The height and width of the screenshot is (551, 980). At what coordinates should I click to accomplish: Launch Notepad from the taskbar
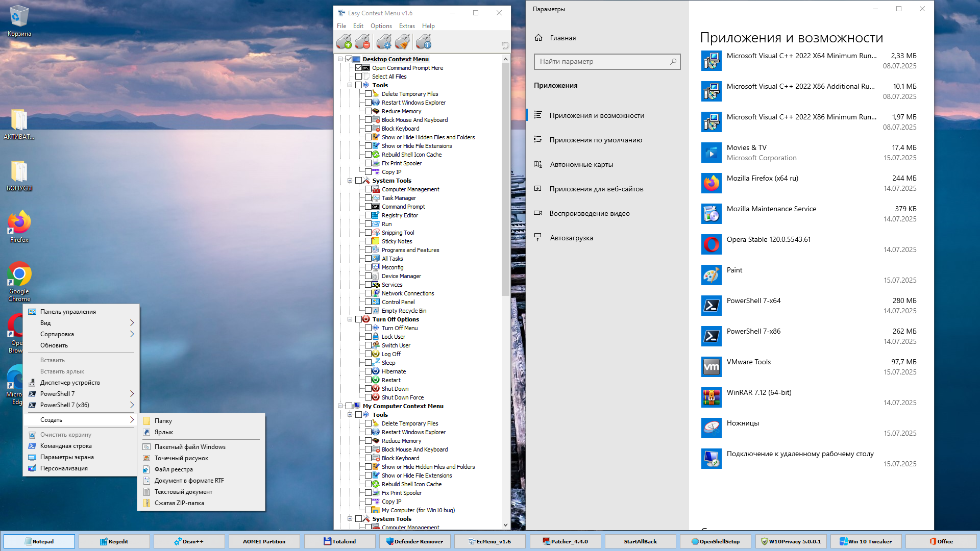(x=39, y=541)
